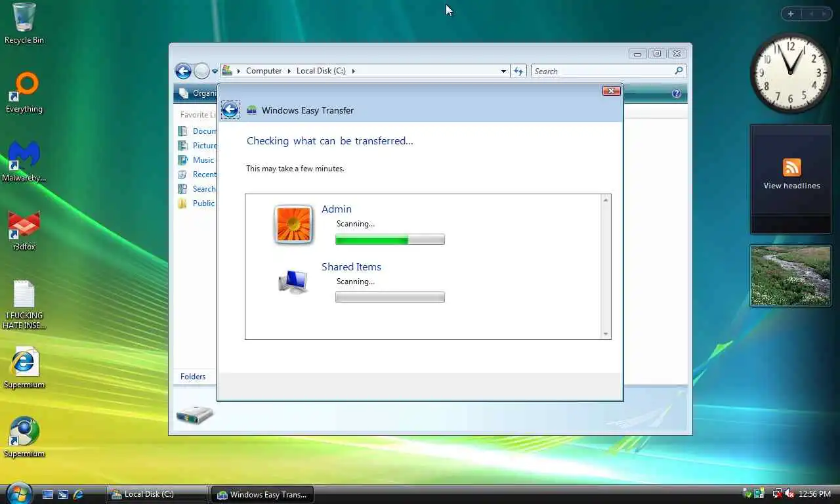Screen dimensions: 840x504
Task: Launch Internet Explorer from Quick Launch
Action: (78, 494)
